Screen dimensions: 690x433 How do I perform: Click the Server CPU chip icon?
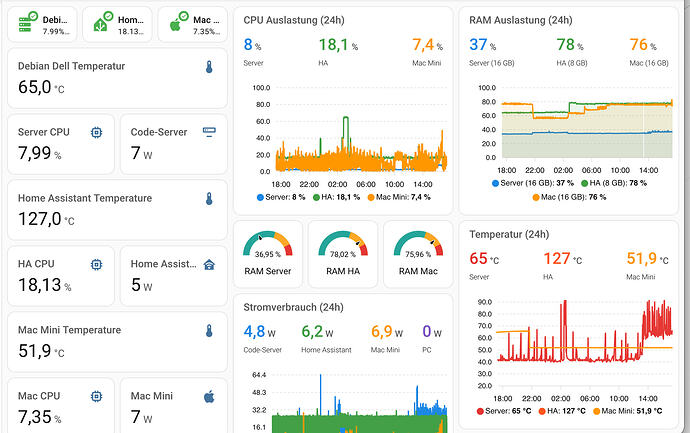[x=96, y=132]
